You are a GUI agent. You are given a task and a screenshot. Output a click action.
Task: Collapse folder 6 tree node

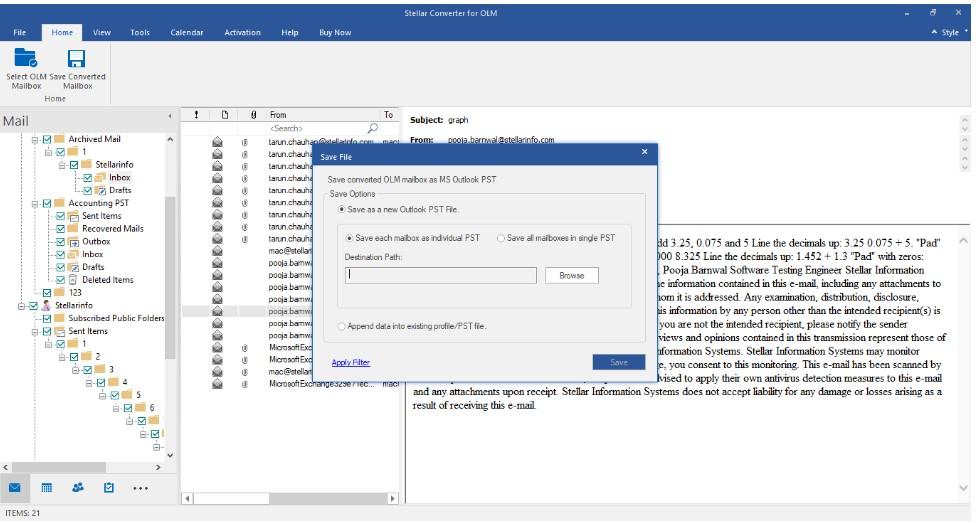(x=116, y=408)
